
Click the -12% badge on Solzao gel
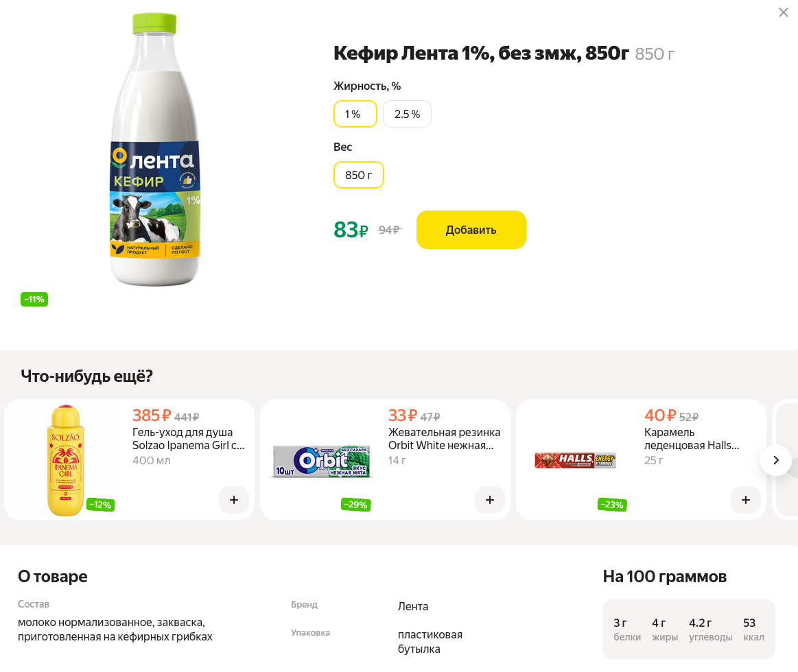(100, 505)
